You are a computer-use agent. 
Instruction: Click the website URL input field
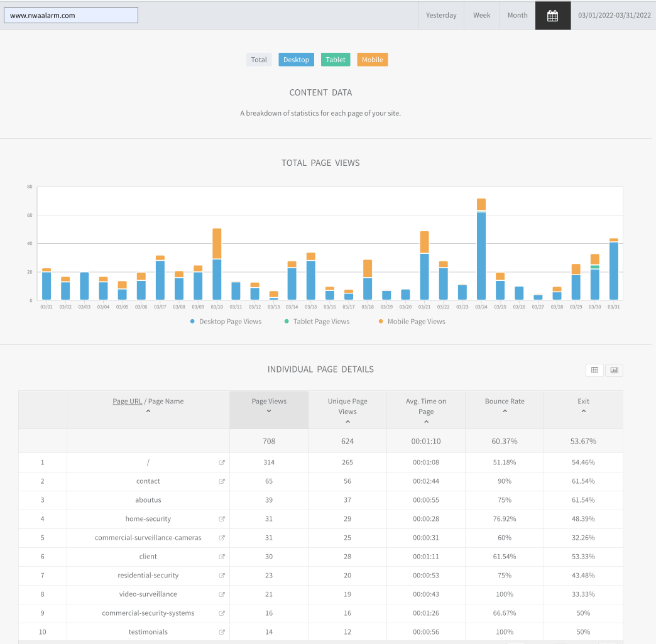[71, 16]
